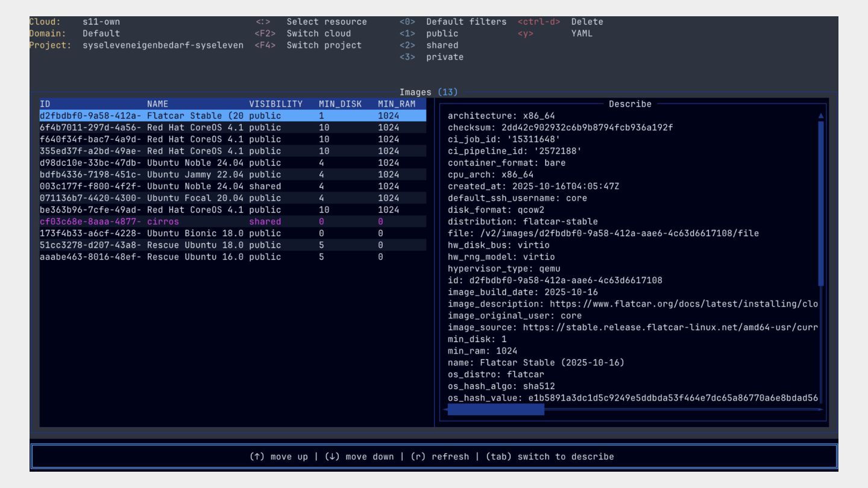Click the Default filters option
The width and height of the screenshot is (868, 488).
[466, 22]
